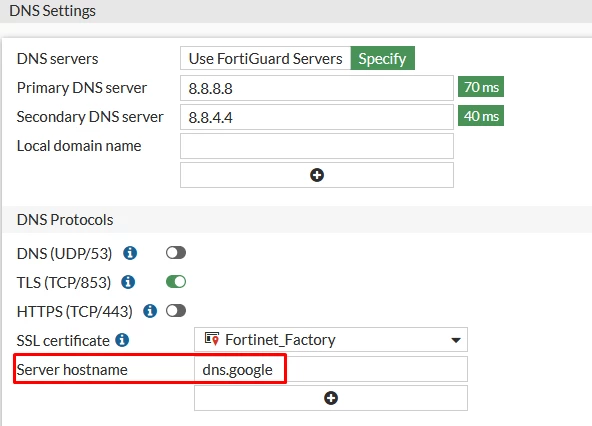Enable the DNS (UDP/53) toggle
The width and height of the screenshot is (592, 426).
176,253
